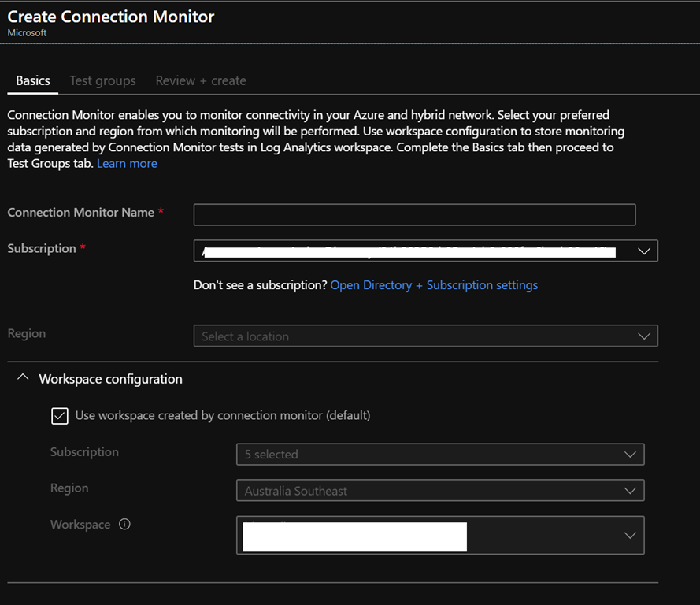Focus the Connection Monitor Name text field

coord(414,214)
